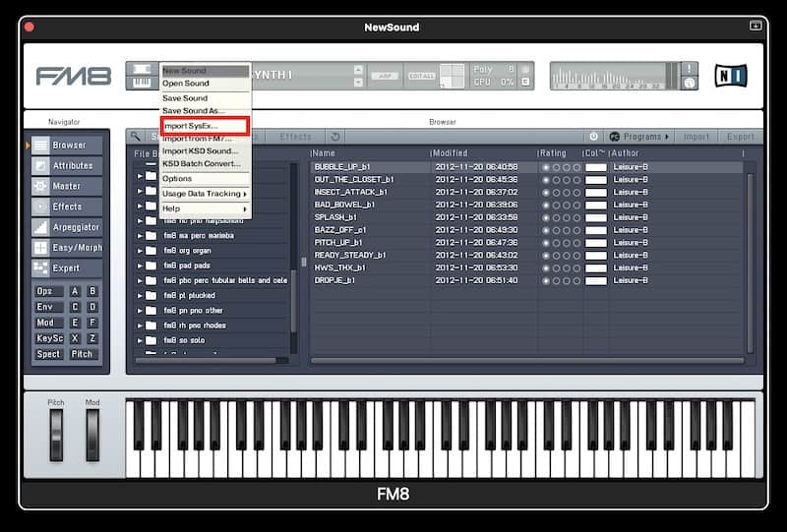Image resolution: width=787 pixels, height=532 pixels.
Task: Expand the fm8 so solo folder arrow
Action: tap(140, 340)
